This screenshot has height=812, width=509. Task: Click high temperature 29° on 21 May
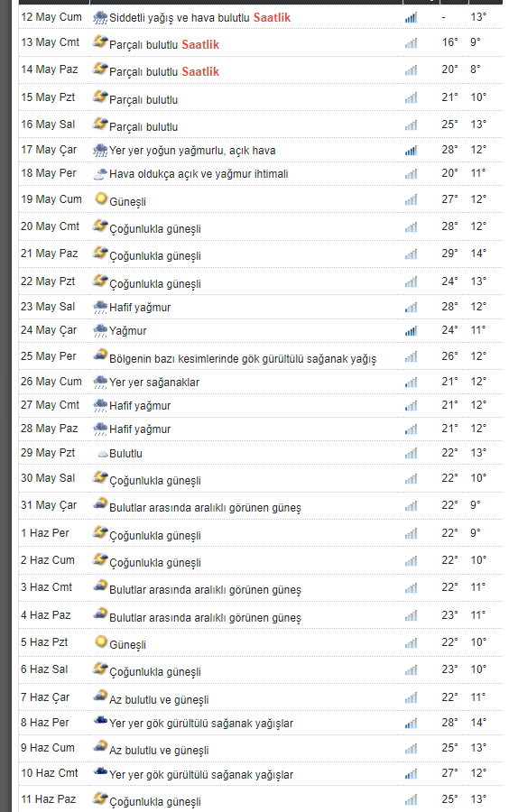449,254
